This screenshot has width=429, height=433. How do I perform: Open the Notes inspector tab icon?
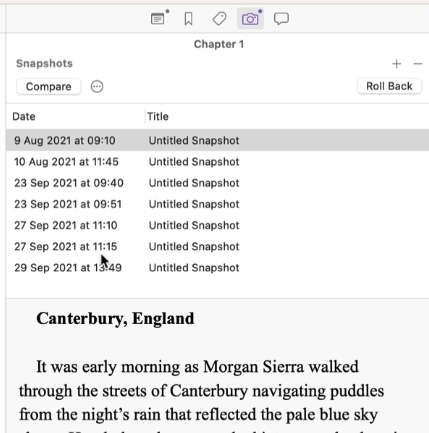tap(158, 19)
